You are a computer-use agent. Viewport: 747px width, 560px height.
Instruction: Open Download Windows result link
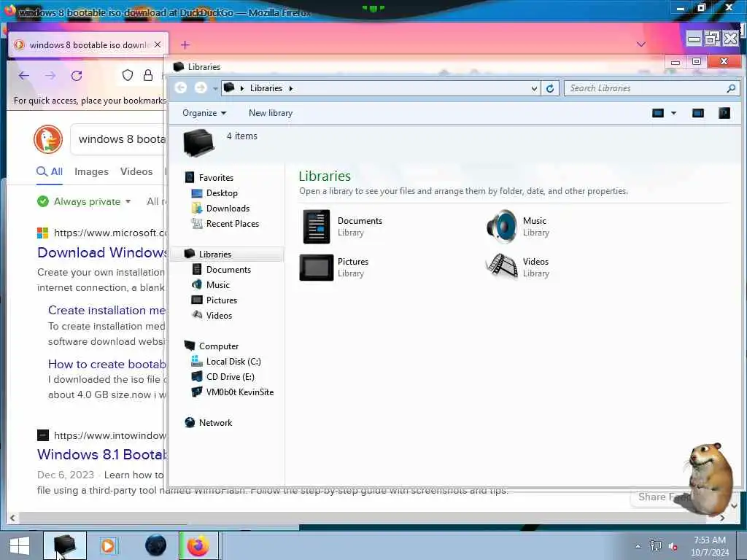point(102,252)
